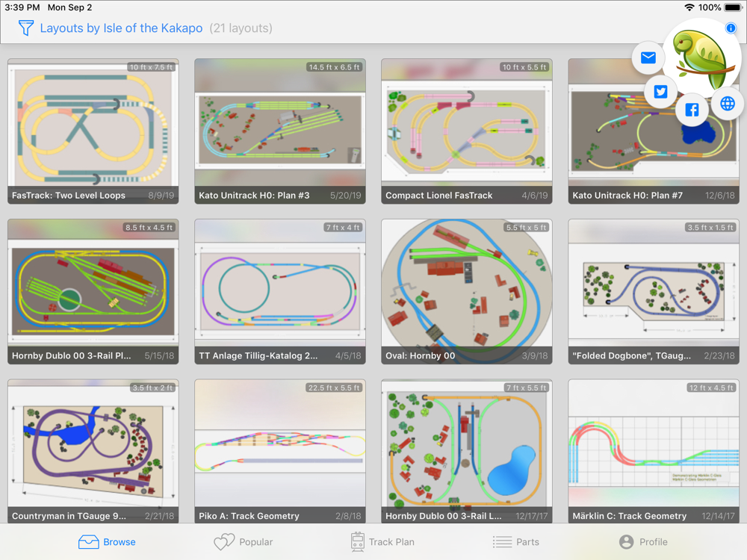
Task: Open Oval: Hornby 00 layout
Action: click(466, 291)
